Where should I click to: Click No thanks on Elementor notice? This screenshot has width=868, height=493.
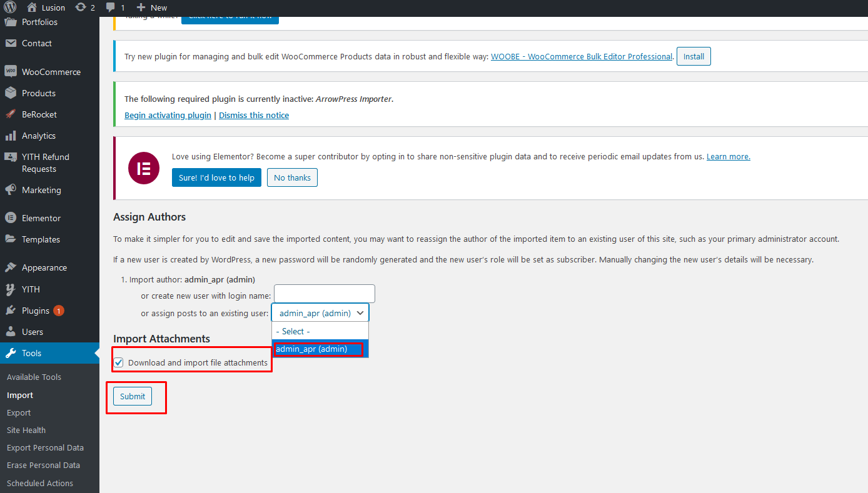click(292, 177)
